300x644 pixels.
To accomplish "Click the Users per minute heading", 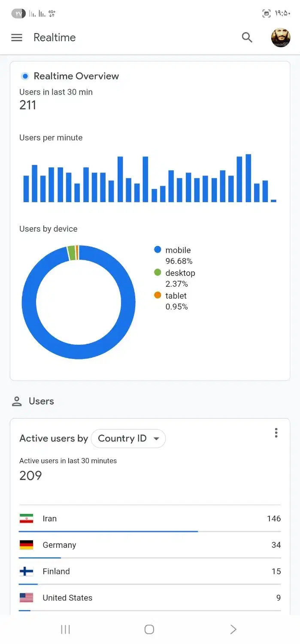I will 51,138.
